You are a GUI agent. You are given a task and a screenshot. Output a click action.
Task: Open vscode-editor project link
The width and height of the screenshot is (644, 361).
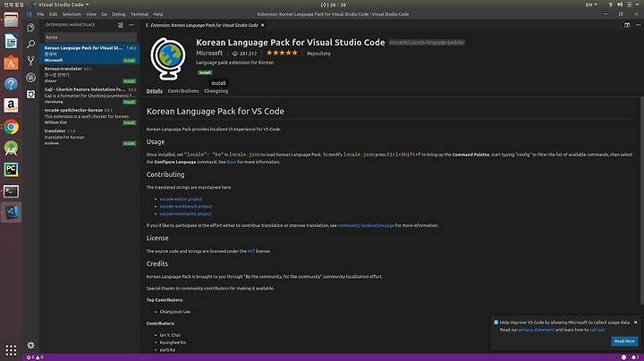(181, 199)
